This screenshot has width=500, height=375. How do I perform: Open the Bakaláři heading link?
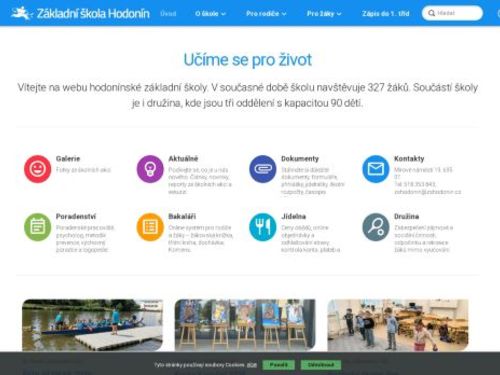coord(182,216)
